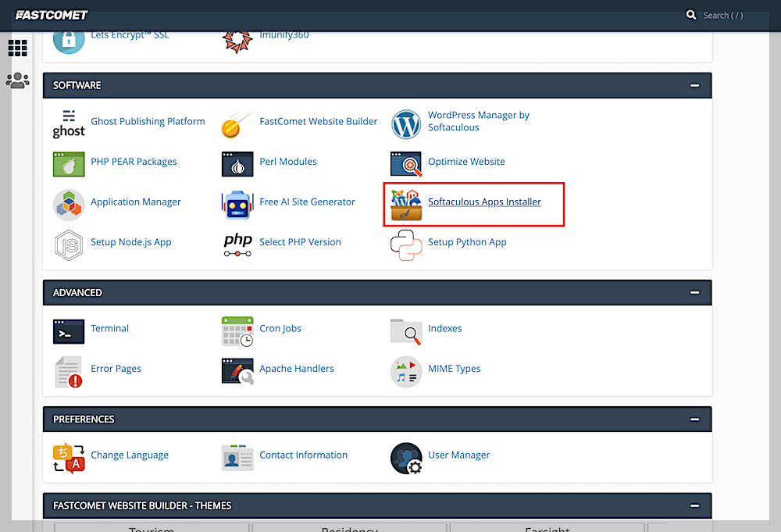Image resolution: width=781 pixels, height=532 pixels.
Task: Select the Tourism theme thumbnail
Action: [152, 527]
